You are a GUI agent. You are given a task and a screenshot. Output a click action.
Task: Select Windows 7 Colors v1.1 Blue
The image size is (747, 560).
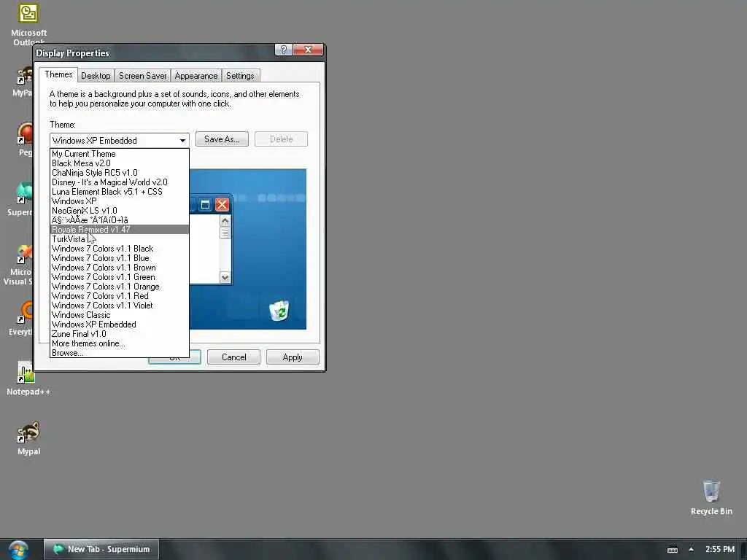pyautogui.click(x=120, y=258)
